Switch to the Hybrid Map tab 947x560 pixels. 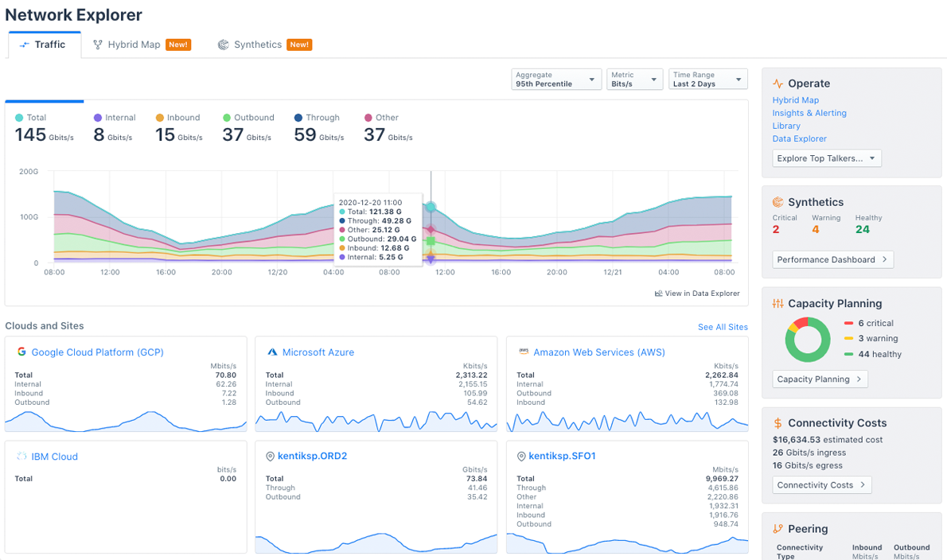pos(132,45)
